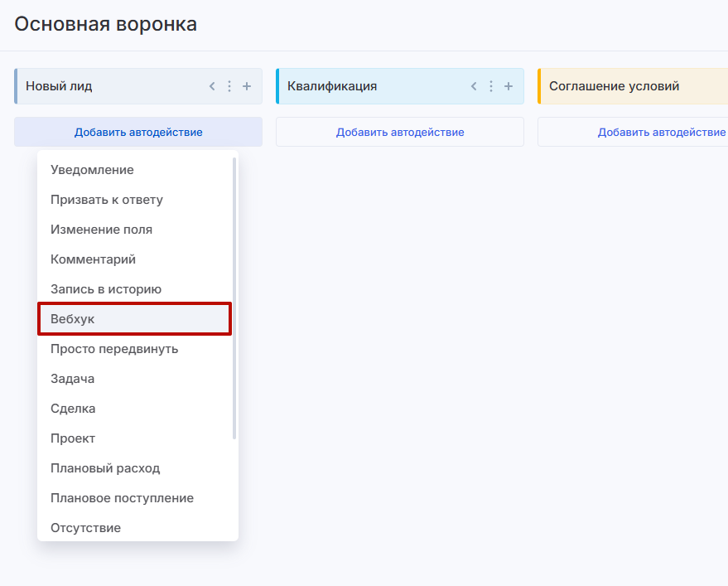Click the dropdown list scrollbar
This screenshot has width=728, height=586.
tap(234, 298)
